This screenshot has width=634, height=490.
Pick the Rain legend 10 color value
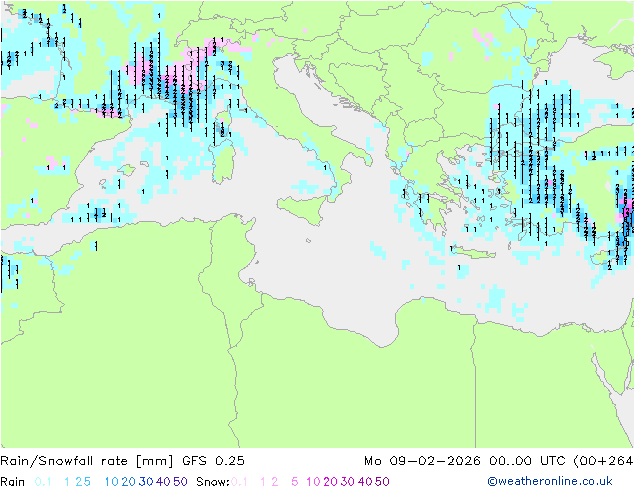pos(111,482)
